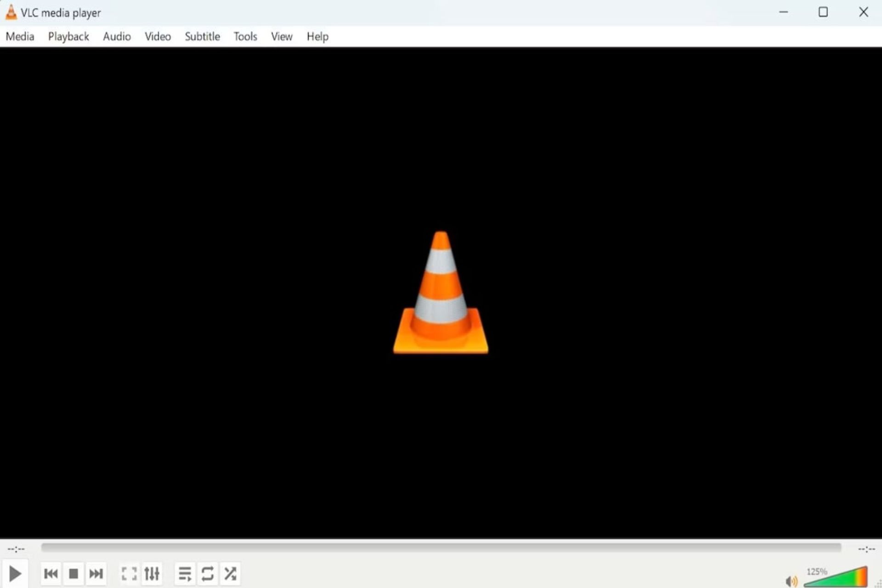Return to previous track using Previous button

51,574
